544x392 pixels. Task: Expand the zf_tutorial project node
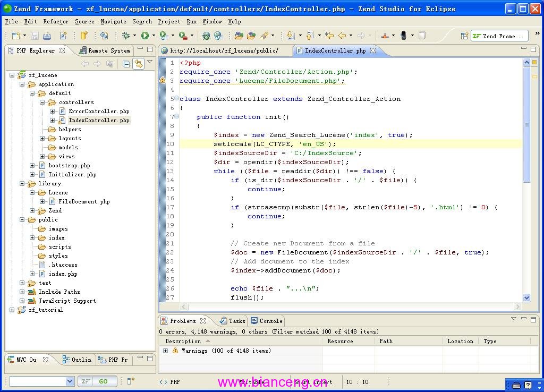pyautogui.click(x=12, y=310)
